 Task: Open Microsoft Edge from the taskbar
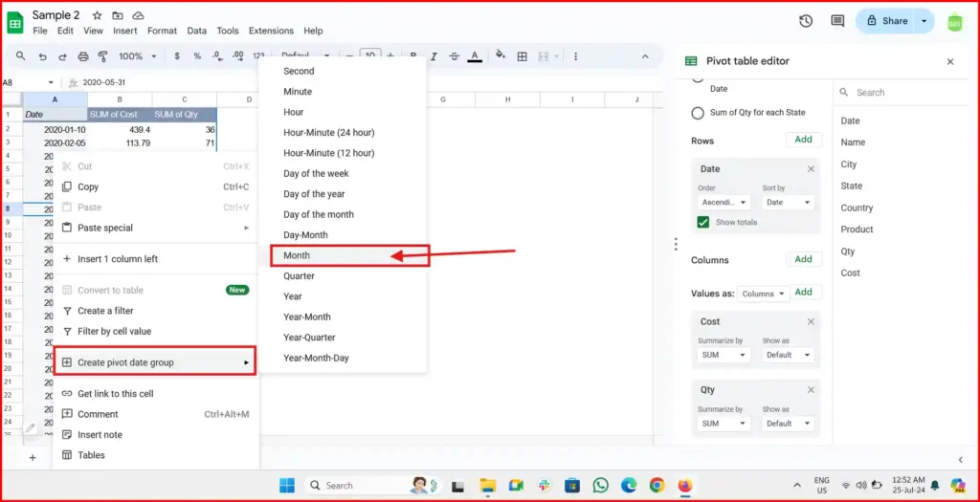point(629,485)
